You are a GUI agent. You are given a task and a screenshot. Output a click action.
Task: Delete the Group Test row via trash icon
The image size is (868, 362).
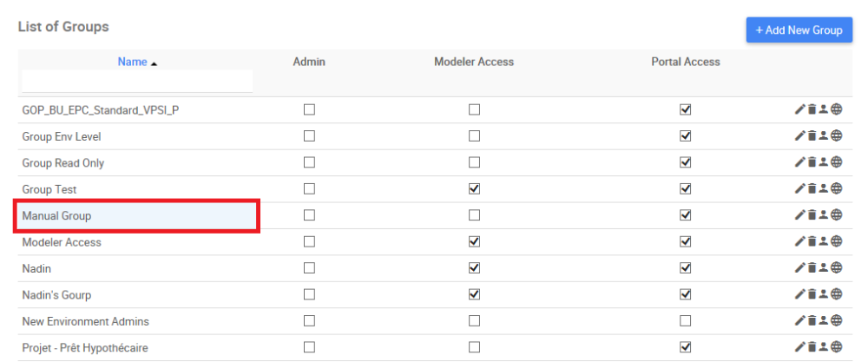point(812,189)
